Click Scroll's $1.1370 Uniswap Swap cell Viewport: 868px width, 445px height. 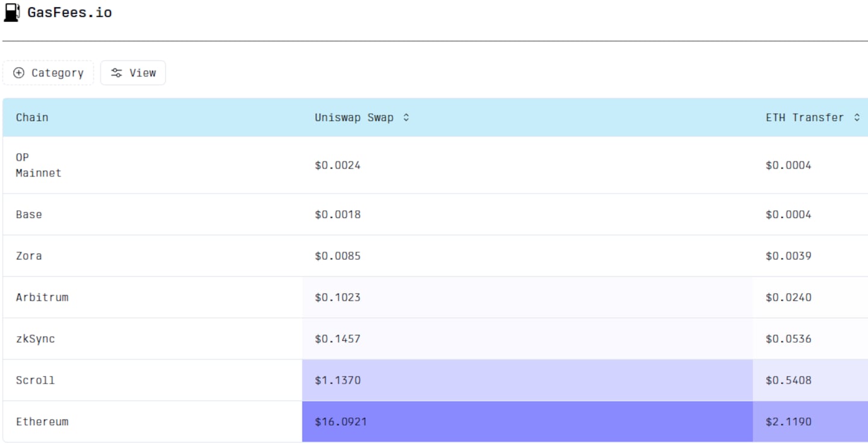(527, 381)
